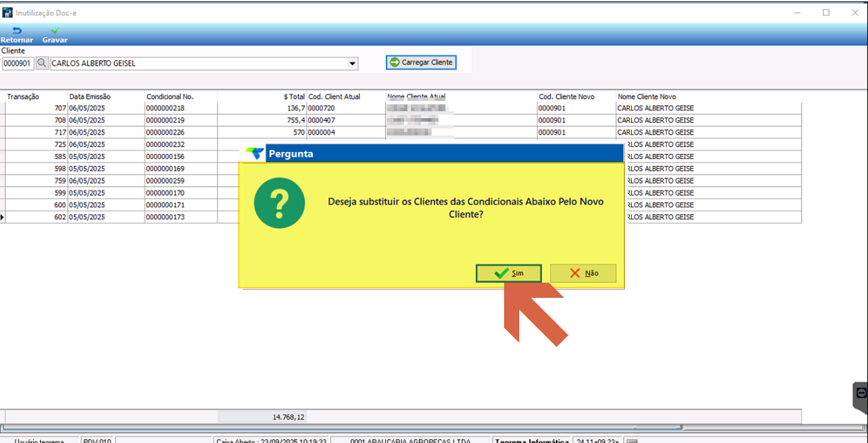This screenshot has height=443, width=868.
Task: Click the horizontal scrollbar below the grid
Action: coord(343,427)
